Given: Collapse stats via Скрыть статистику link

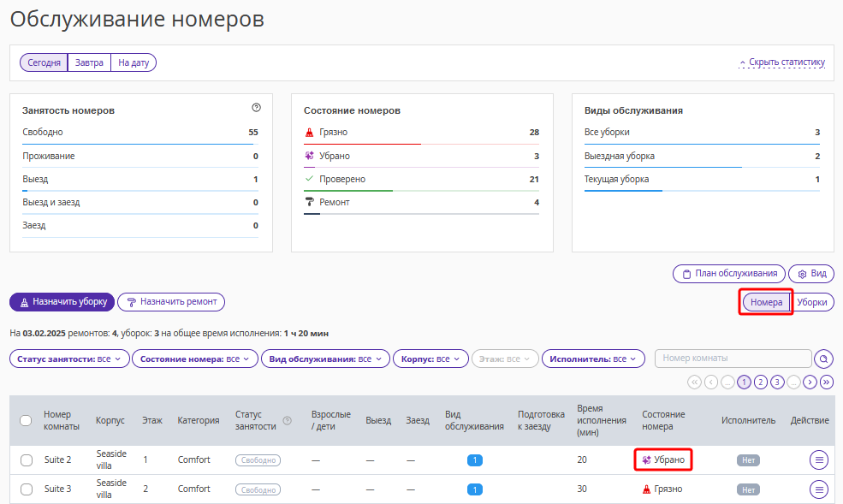Looking at the screenshot, I should pos(781,62).
